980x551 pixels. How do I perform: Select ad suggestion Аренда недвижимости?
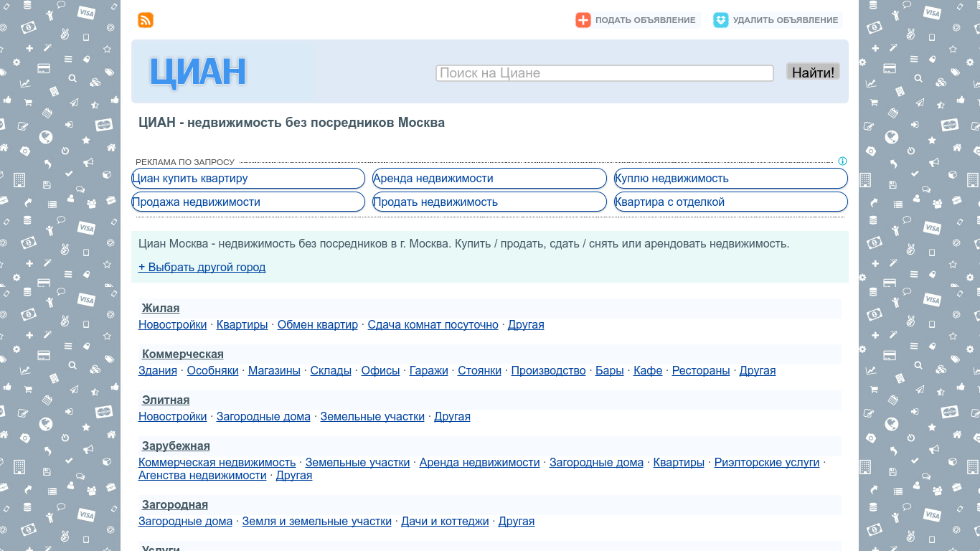coord(490,179)
